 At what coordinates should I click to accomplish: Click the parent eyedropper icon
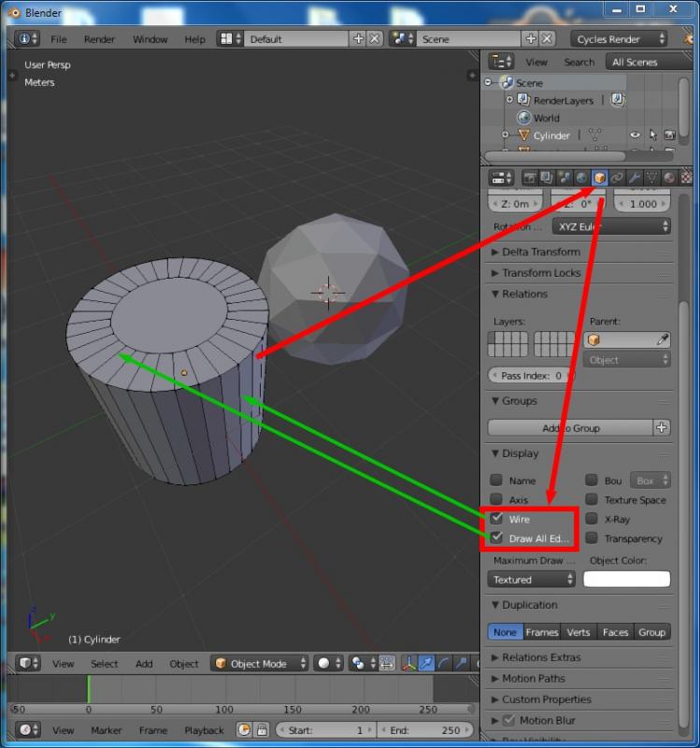tap(663, 339)
